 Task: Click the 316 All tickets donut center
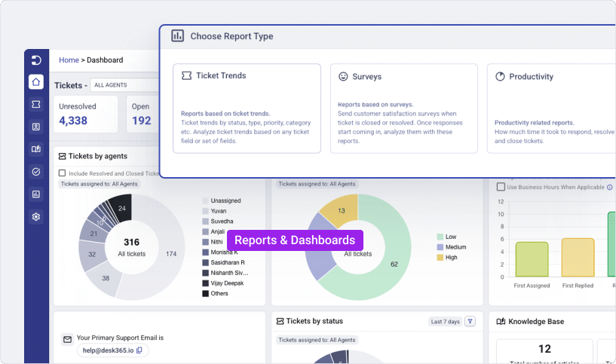tap(132, 247)
